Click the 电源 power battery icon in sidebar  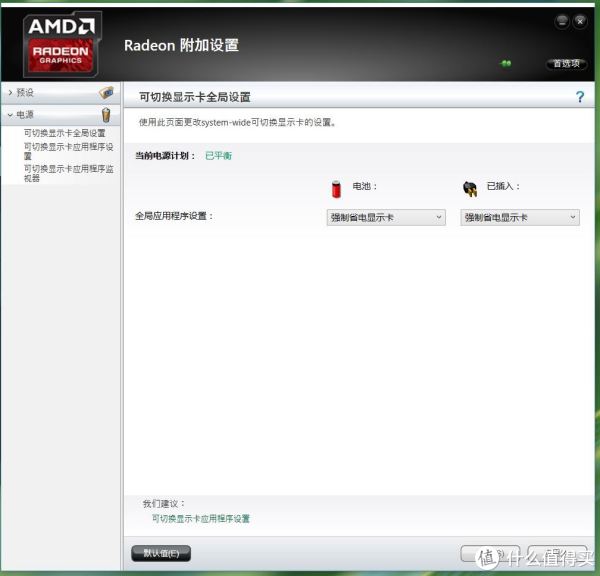coord(106,114)
